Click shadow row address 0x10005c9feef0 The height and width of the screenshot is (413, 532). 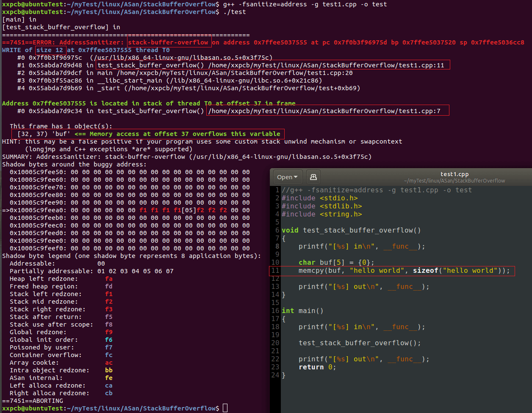click(39, 248)
